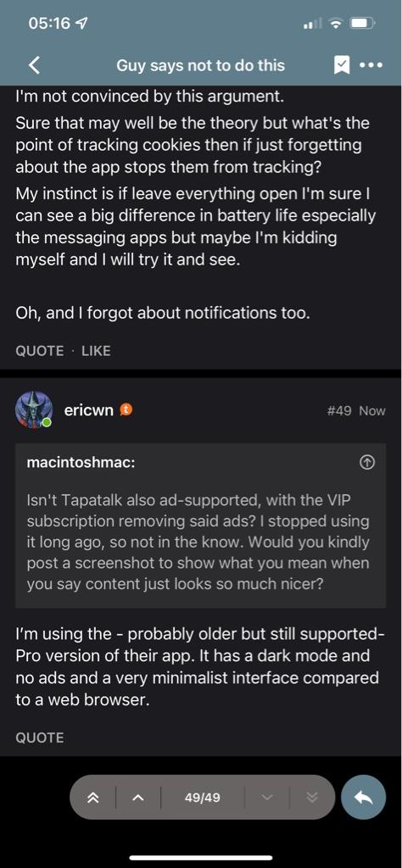Open the three-dots more options menu
This screenshot has width=402, height=868.
click(371, 65)
